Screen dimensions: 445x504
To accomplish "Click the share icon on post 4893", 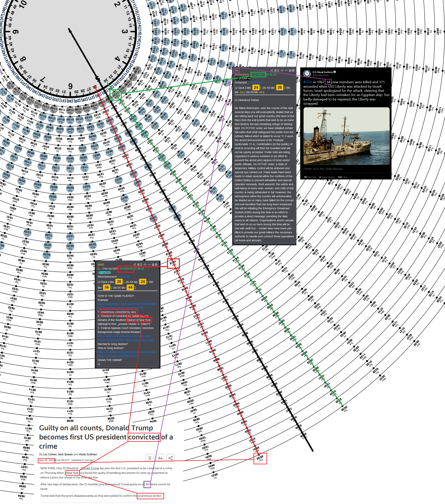I will (x=135, y=265).
